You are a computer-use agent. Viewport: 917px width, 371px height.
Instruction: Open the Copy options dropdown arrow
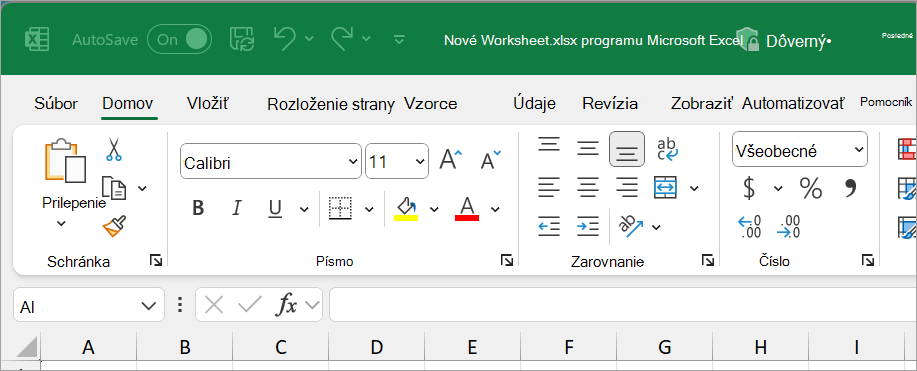click(x=142, y=188)
